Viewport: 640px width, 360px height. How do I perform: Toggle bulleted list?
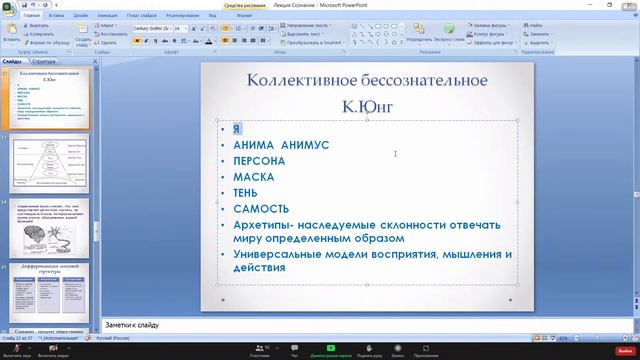click(225, 29)
